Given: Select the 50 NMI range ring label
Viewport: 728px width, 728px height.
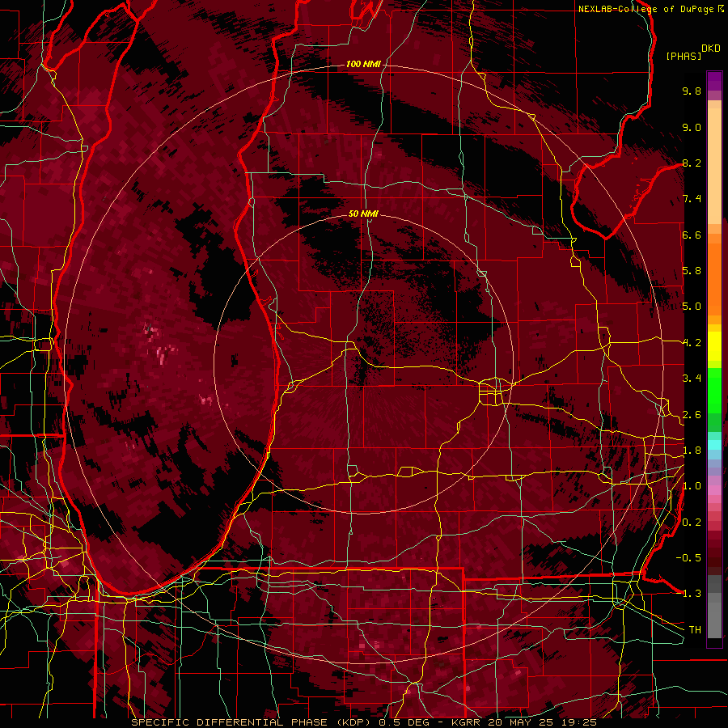Looking at the screenshot, I should [363, 214].
